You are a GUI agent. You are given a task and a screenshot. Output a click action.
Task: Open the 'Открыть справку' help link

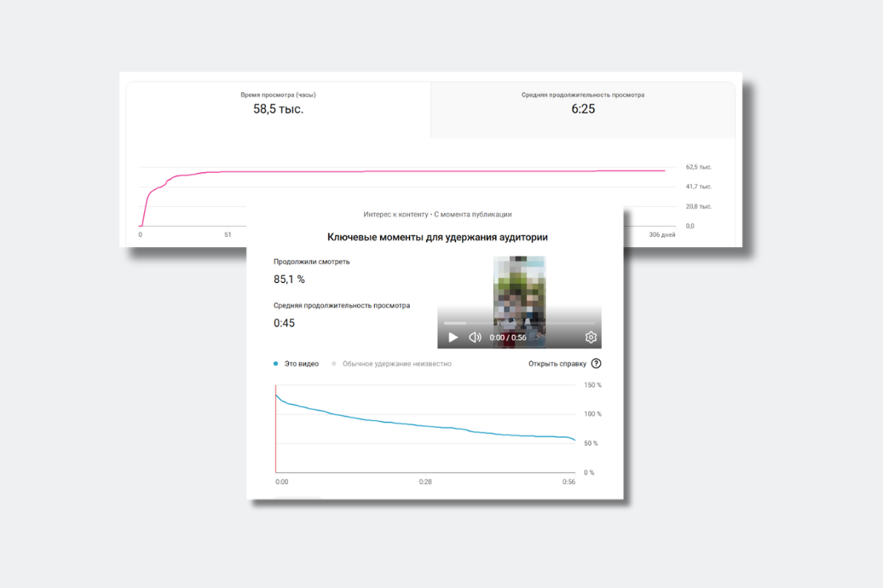point(557,363)
